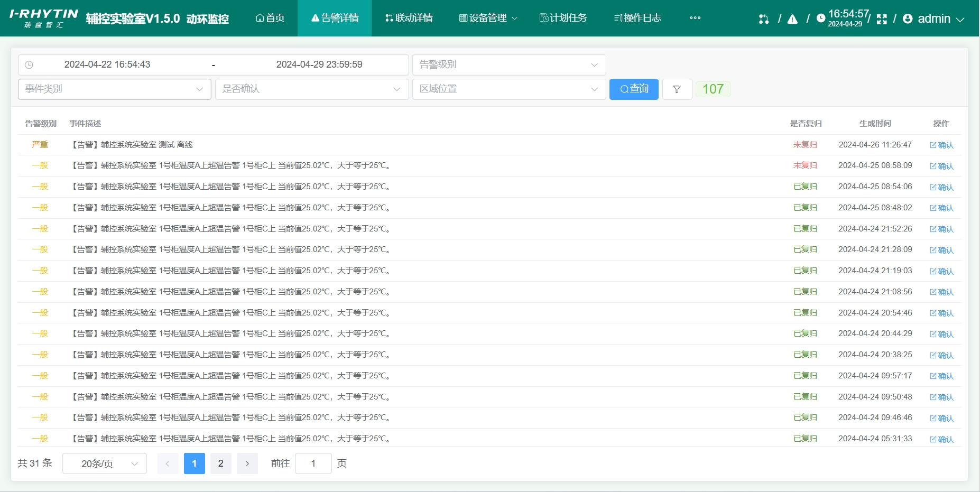Click the 查询 search button
Screen dimensions: 980x492
coord(634,89)
